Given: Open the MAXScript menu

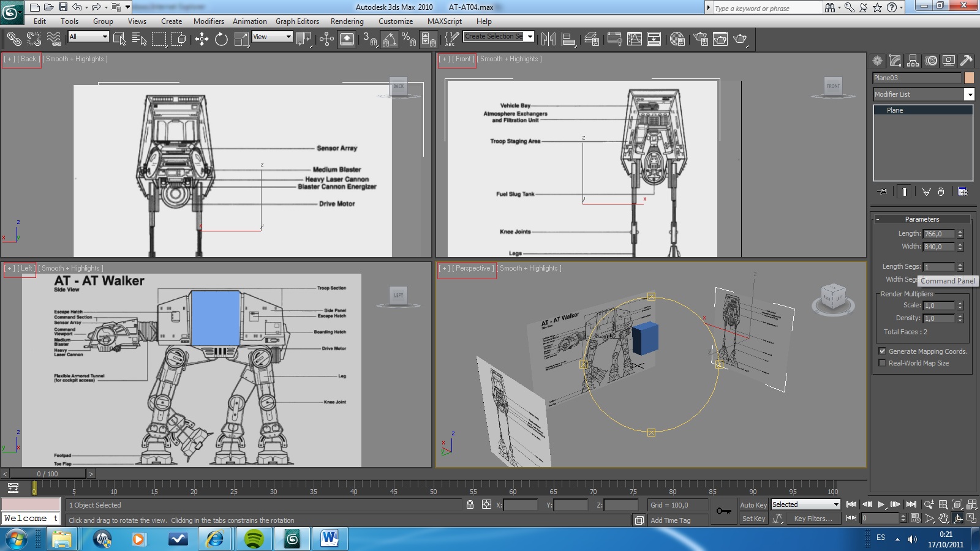Looking at the screenshot, I should [445, 21].
